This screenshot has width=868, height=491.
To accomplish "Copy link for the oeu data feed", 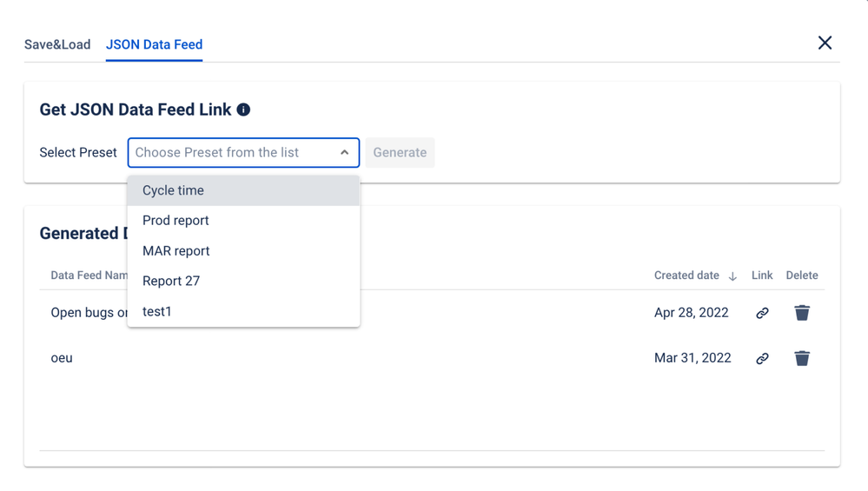I will click(x=762, y=358).
